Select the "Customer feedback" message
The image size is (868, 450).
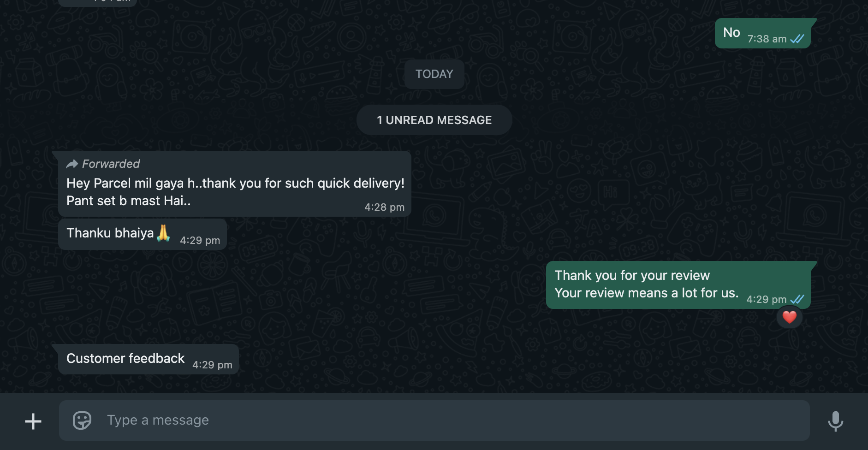pos(125,359)
